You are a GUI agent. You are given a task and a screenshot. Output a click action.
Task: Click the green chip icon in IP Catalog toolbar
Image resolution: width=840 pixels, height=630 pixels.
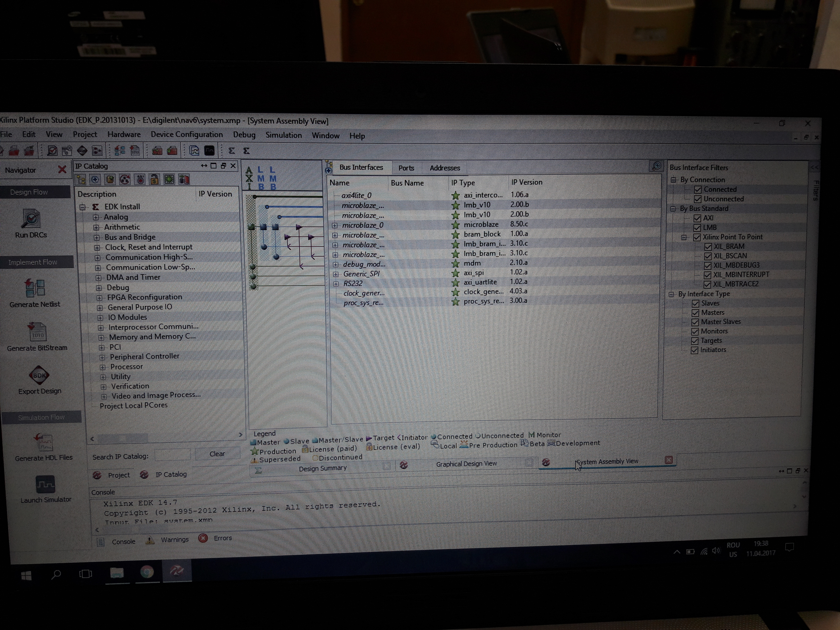point(169,179)
